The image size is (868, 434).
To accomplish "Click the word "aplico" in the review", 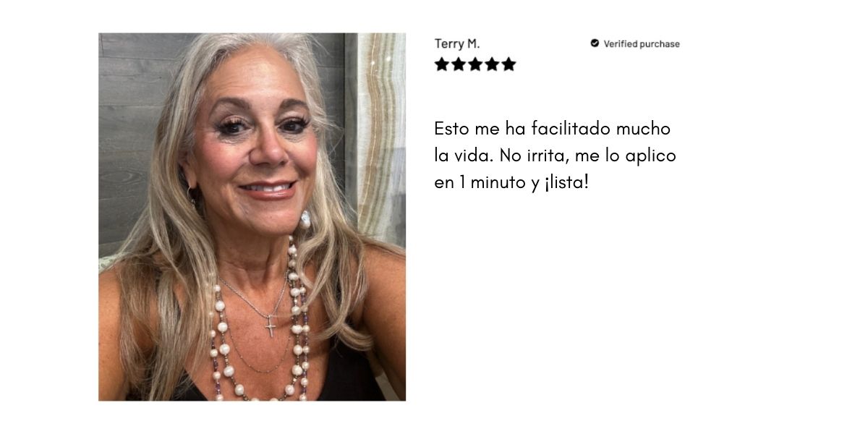I will (x=650, y=156).
